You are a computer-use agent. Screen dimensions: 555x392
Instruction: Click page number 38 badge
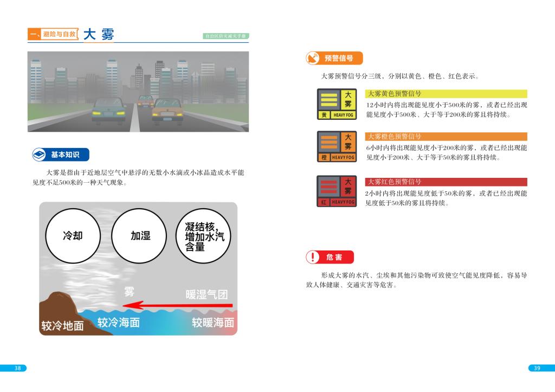pyautogui.click(x=17, y=368)
